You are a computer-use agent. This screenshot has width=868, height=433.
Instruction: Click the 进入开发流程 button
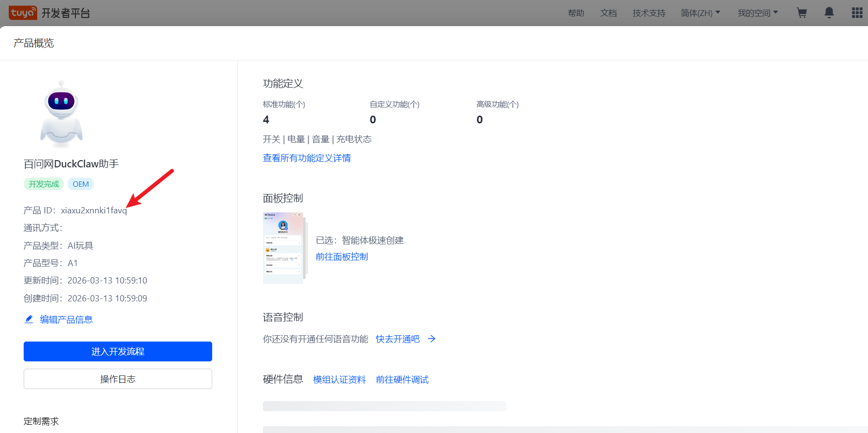tap(118, 352)
